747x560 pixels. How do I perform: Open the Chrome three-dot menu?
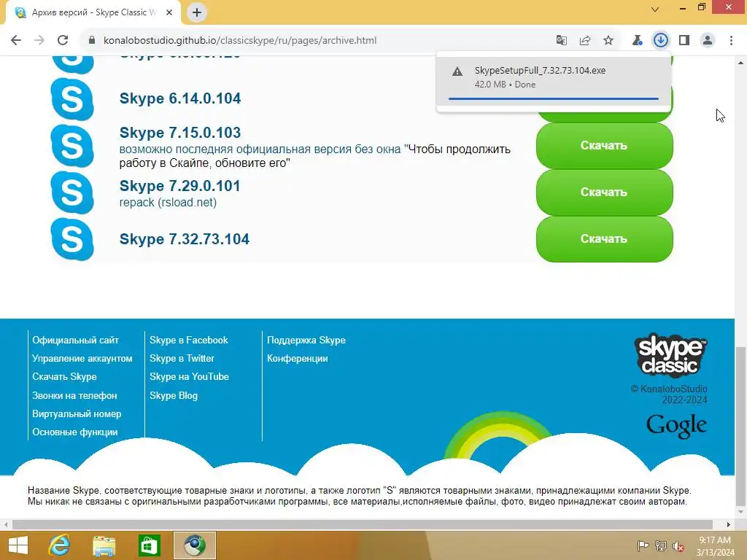click(x=731, y=41)
